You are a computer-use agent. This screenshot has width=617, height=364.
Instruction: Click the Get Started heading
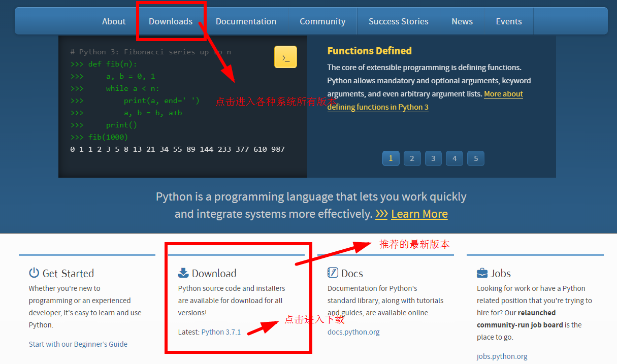pos(68,273)
